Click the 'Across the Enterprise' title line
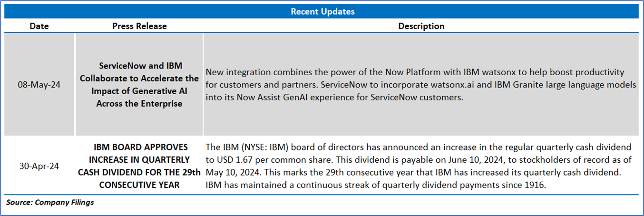The image size is (644, 216). tap(139, 103)
